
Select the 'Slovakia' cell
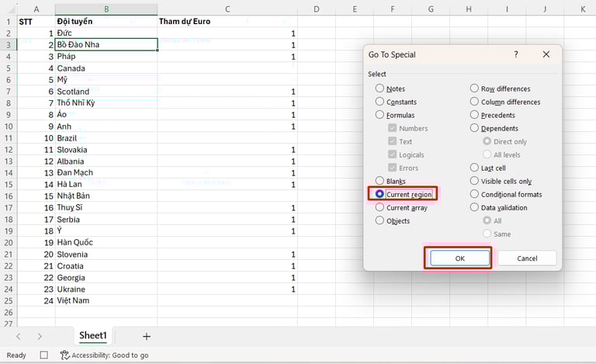pos(106,150)
